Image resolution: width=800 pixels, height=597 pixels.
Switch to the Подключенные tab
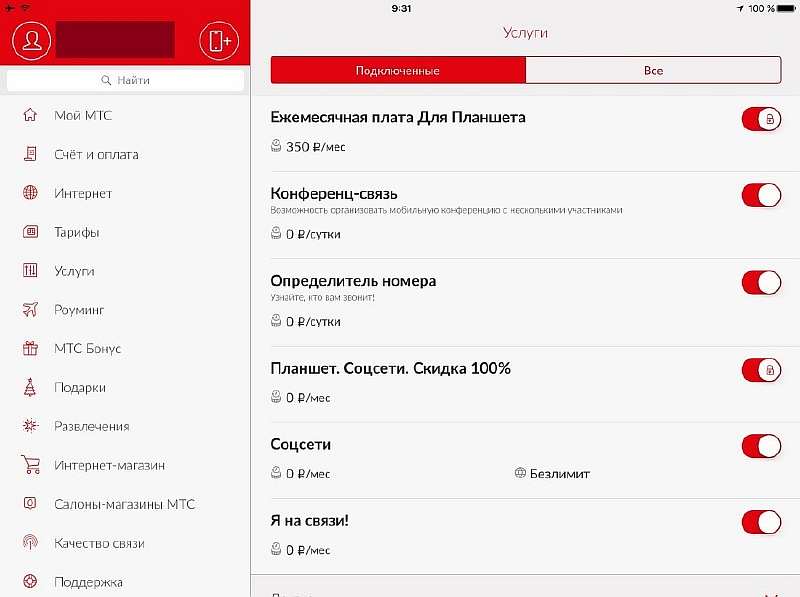click(398, 70)
